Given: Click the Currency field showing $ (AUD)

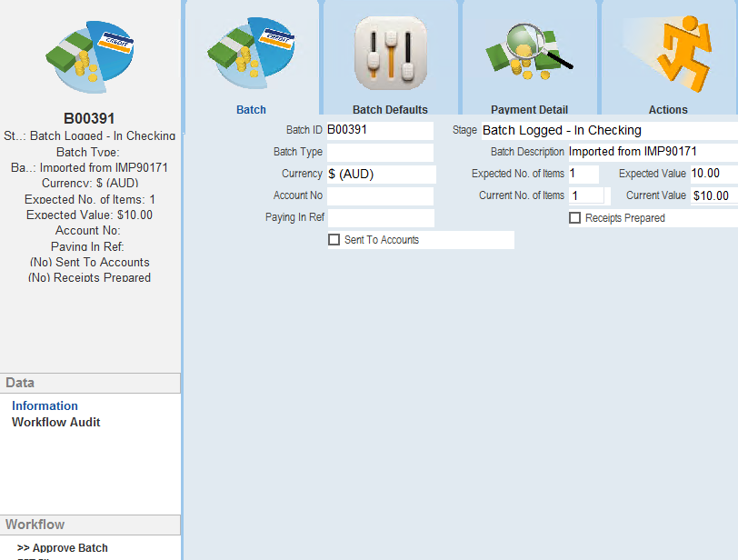Looking at the screenshot, I should pos(380,174).
